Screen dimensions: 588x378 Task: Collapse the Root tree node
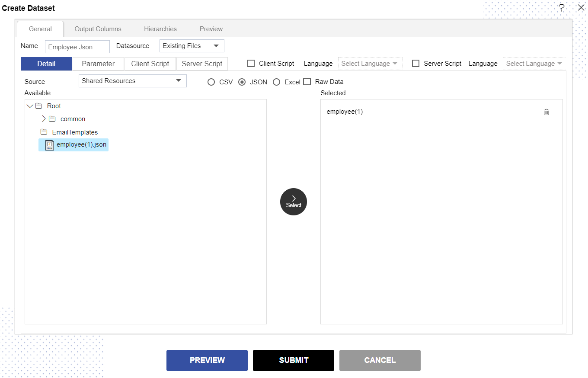tap(29, 106)
